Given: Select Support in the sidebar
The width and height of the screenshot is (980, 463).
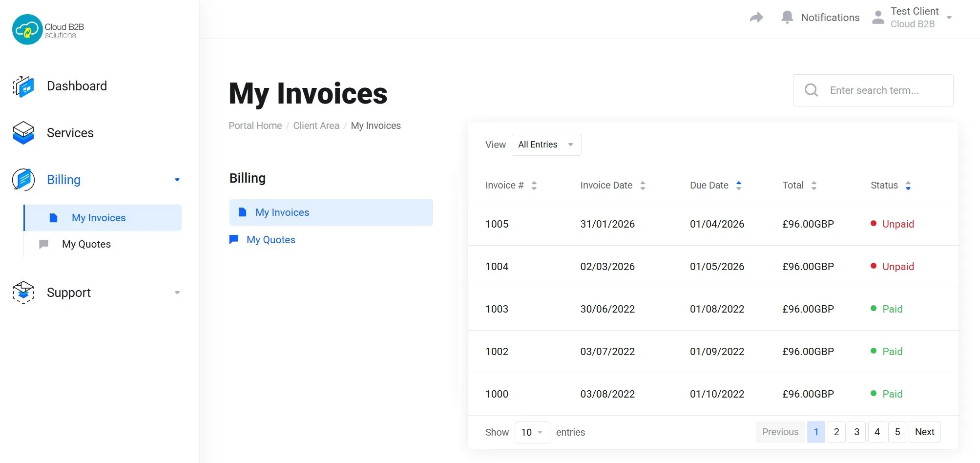Looking at the screenshot, I should pos(69,293).
